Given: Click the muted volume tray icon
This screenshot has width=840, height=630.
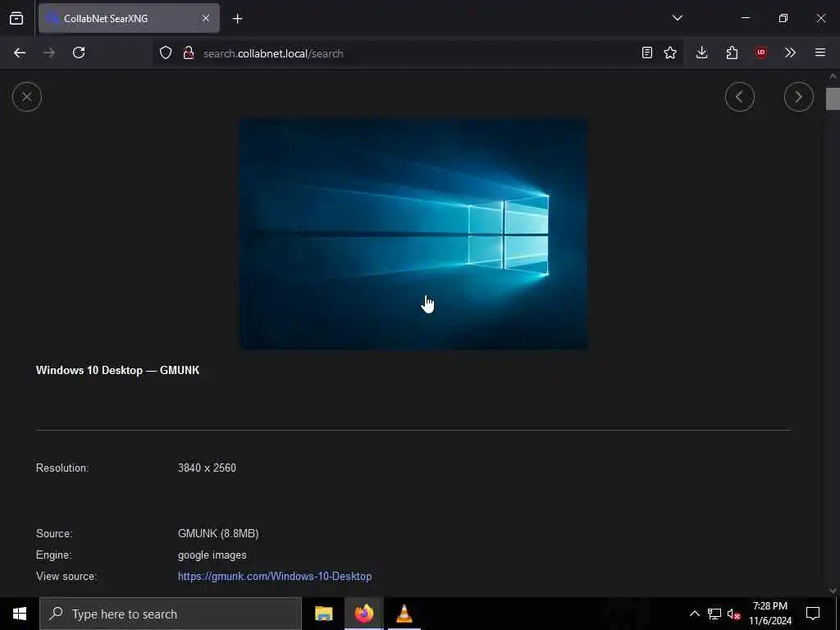Looking at the screenshot, I should 734,614.
